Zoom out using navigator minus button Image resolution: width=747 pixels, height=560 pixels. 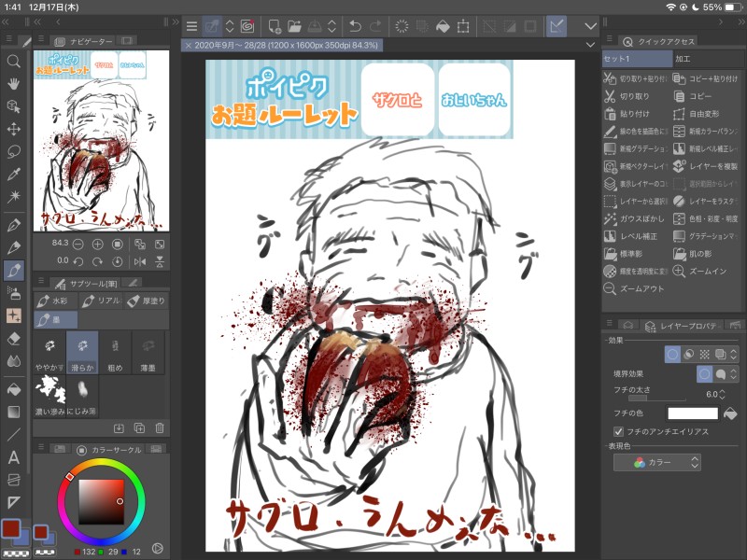[x=78, y=245]
